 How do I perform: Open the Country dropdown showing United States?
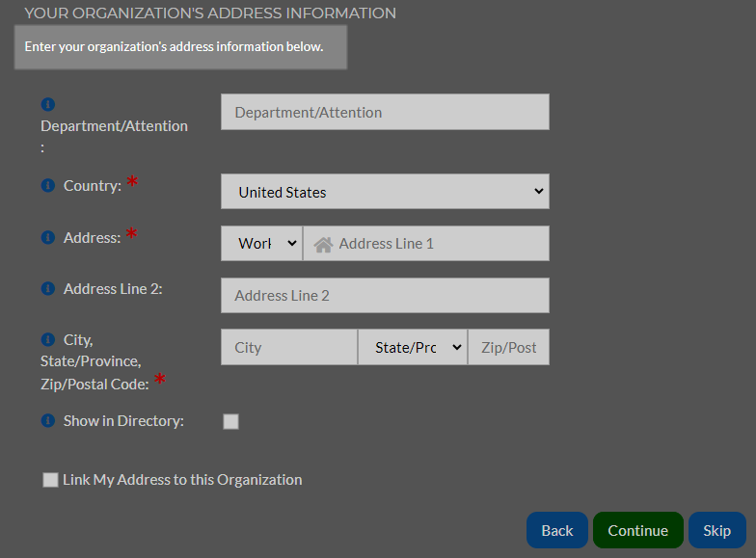[x=385, y=191]
